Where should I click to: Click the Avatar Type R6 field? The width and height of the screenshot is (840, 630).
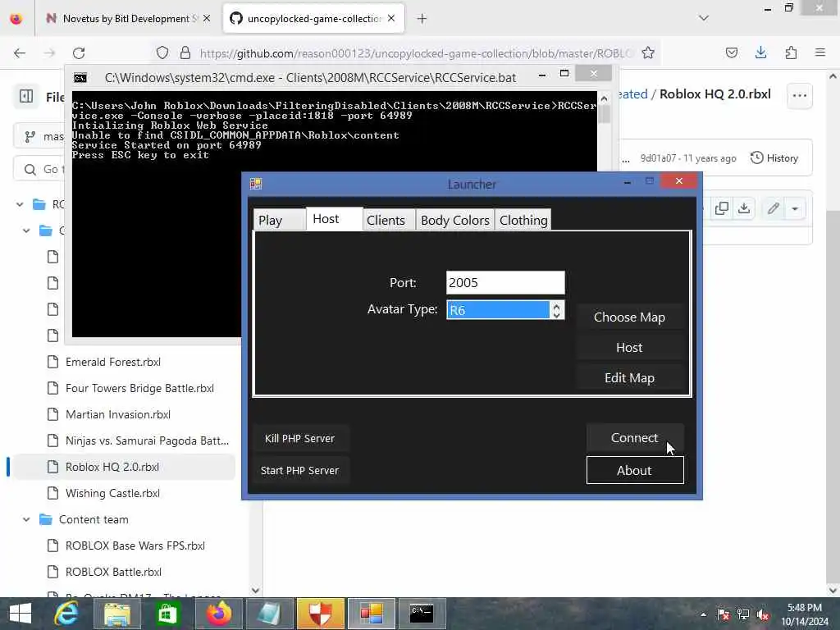pos(498,309)
